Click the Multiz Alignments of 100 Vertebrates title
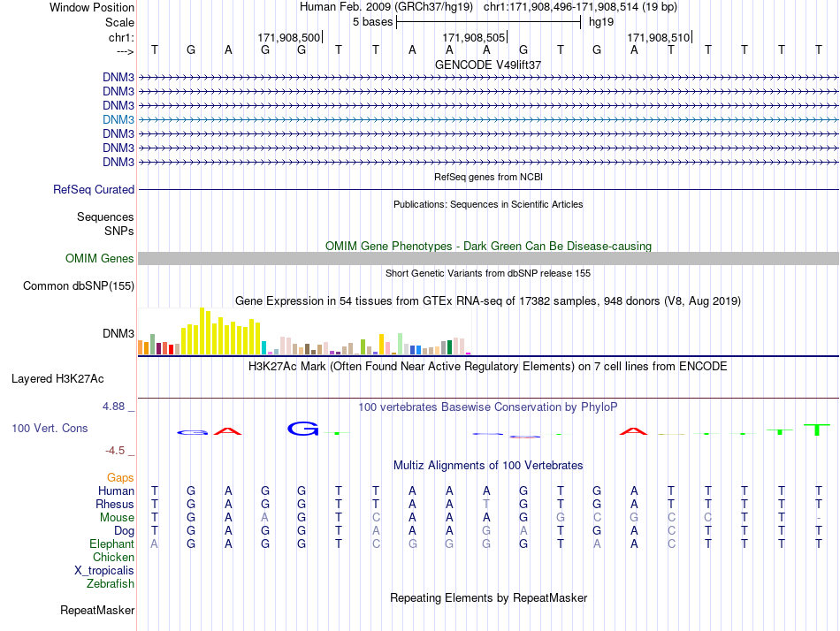Viewport: 840px width, 631px height. [x=488, y=465]
